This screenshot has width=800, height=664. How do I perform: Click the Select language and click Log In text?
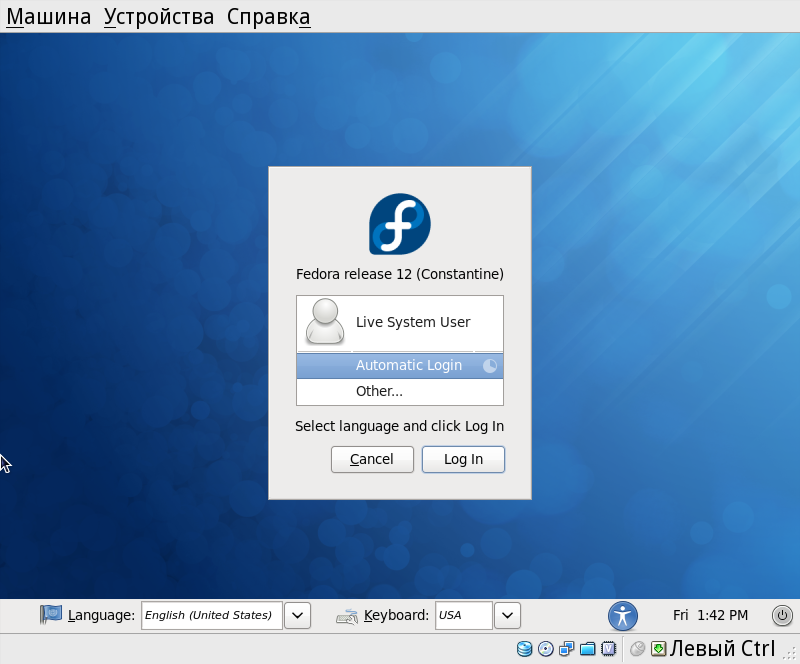(x=399, y=426)
